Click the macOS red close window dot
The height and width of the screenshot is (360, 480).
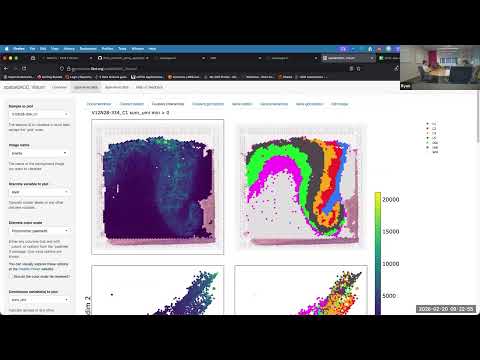pyautogui.click(x=4, y=58)
